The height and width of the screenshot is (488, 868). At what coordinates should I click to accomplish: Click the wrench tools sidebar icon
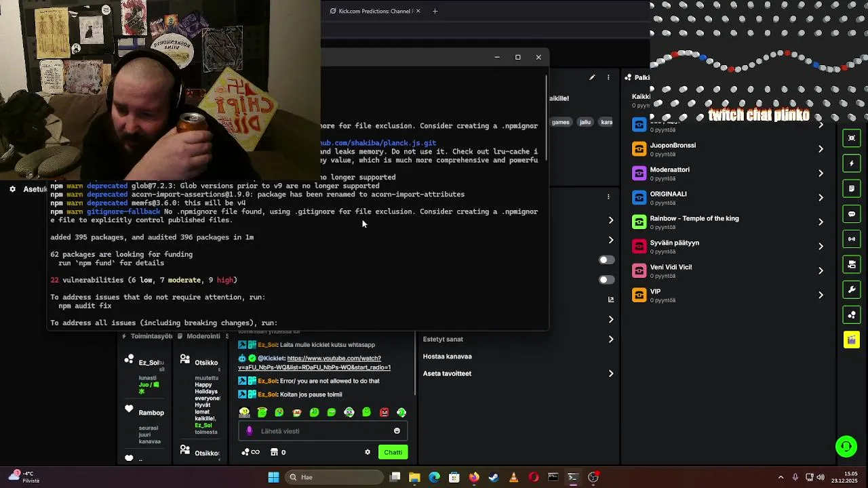click(852, 289)
